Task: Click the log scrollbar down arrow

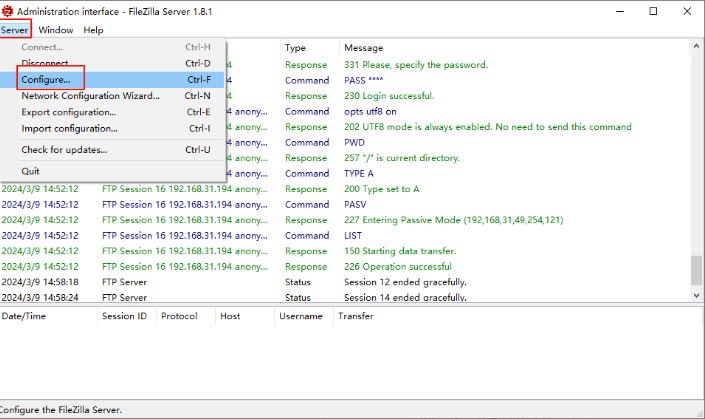Action: pyautogui.click(x=696, y=295)
